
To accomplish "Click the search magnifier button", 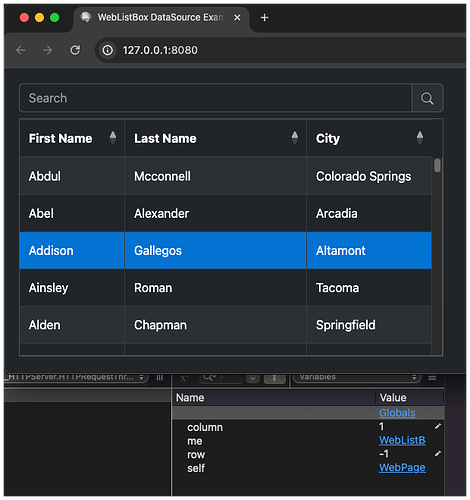I will pos(427,98).
